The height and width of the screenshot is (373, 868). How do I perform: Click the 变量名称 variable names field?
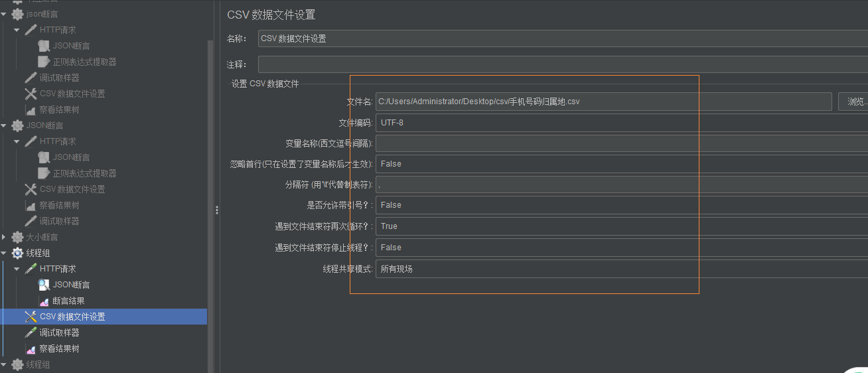click(622, 143)
